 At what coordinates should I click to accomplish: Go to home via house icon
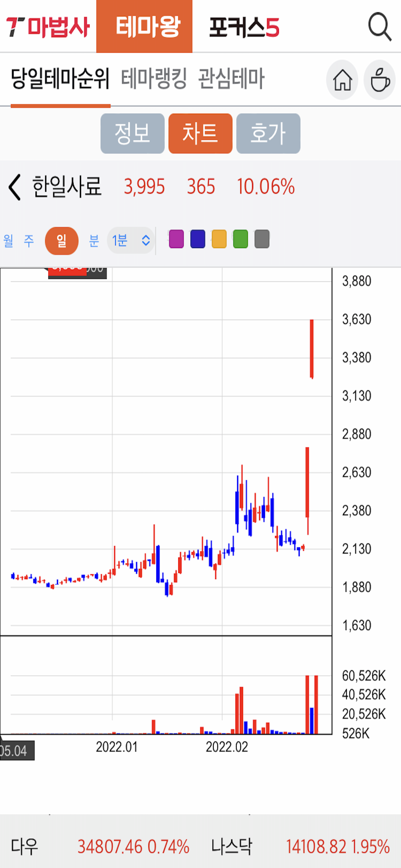[342, 80]
